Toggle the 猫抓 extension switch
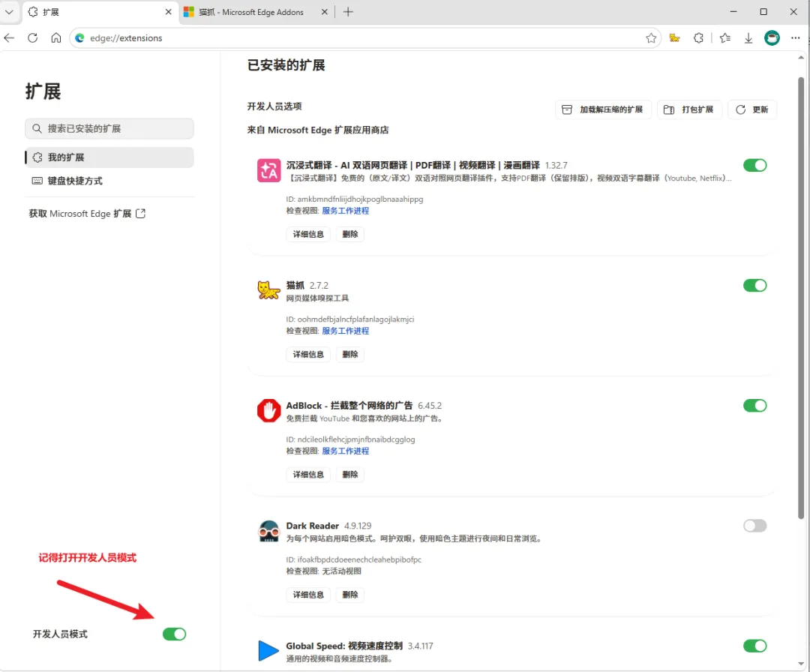The height and width of the screenshot is (672, 810). point(754,285)
